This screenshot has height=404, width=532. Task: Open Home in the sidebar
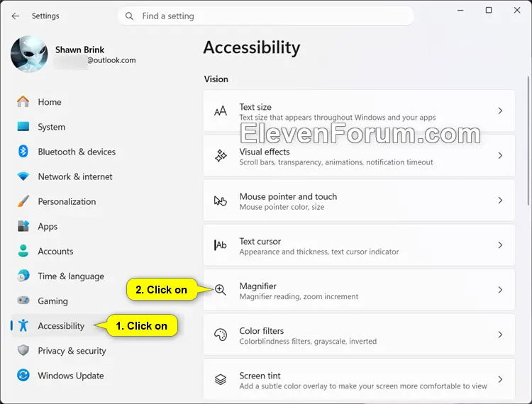pos(97,101)
